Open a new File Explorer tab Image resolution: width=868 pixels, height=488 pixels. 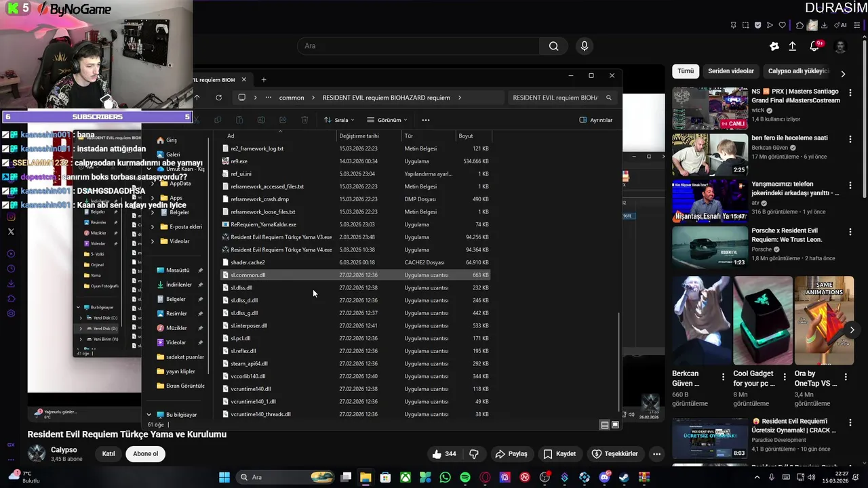[x=264, y=80]
